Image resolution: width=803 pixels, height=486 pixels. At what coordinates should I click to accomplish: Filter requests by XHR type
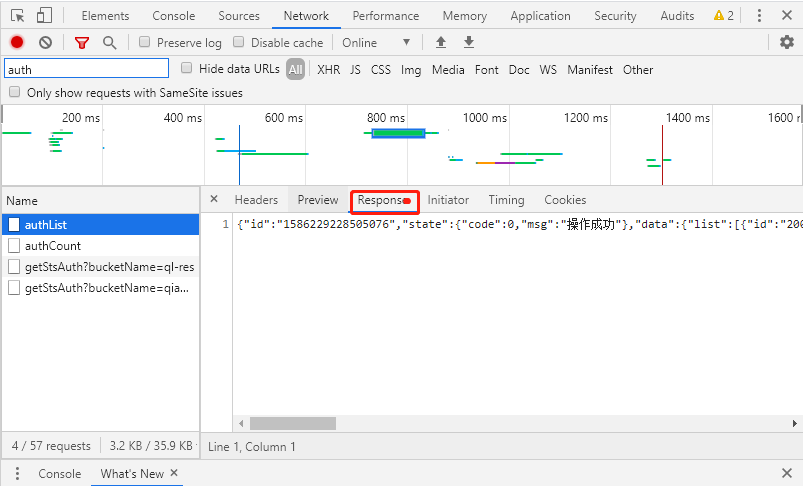click(328, 70)
